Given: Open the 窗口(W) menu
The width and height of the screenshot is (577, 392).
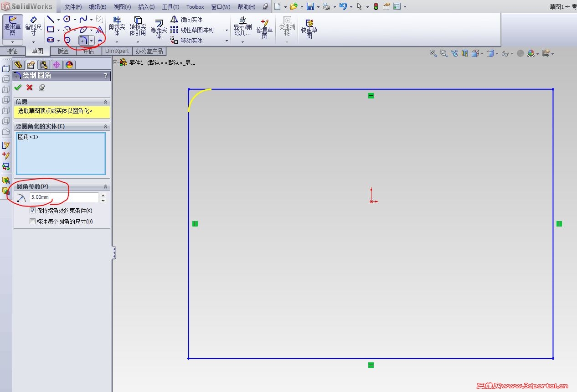Looking at the screenshot, I should click(221, 7).
